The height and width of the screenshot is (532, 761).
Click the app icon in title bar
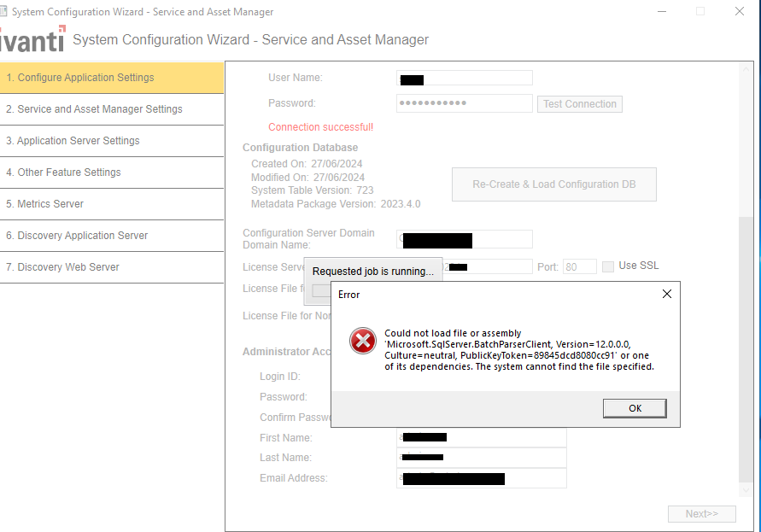[x=5, y=11]
